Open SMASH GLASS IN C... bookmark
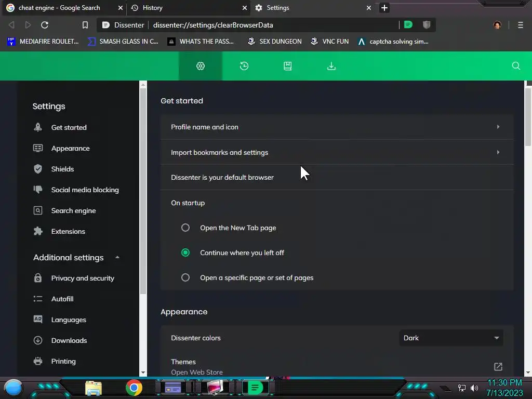This screenshot has width=532, height=399. click(x=123, y=42)
